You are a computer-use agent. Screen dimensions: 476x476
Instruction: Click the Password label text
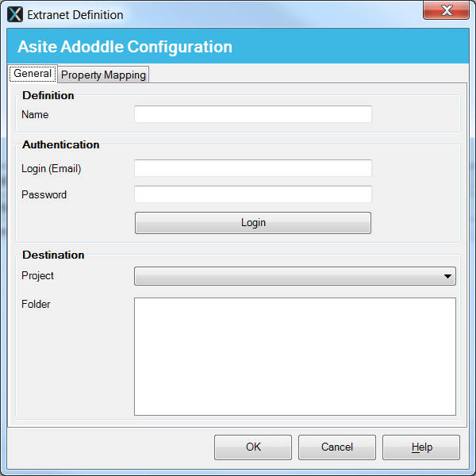(44, 194)
